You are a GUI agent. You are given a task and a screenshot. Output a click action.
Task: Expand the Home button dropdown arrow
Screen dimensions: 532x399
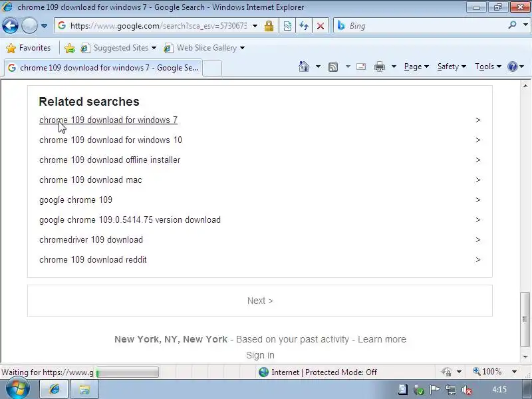(318, 66)
